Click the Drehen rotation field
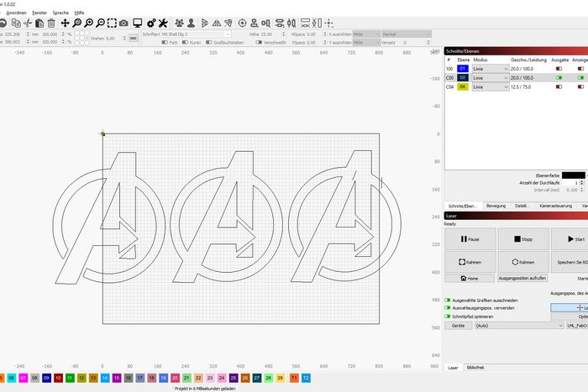588x392 pixels. [116, 39]
